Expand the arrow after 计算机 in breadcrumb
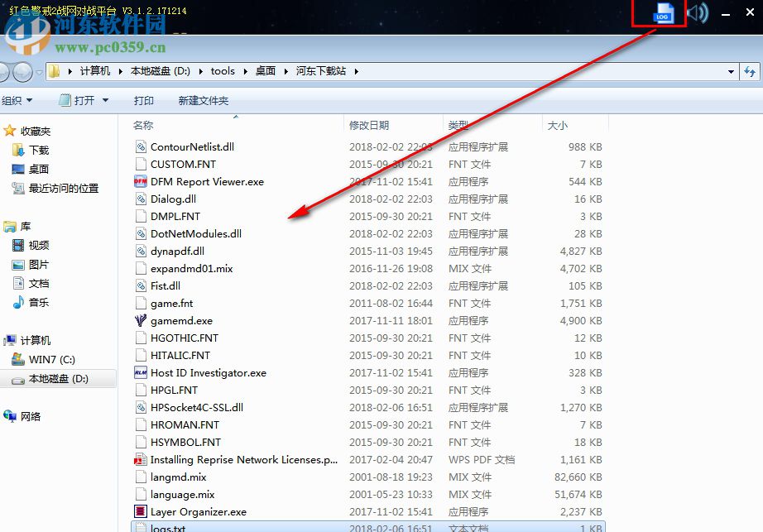Viewport: 763px width, 532px height. [120, 71]
